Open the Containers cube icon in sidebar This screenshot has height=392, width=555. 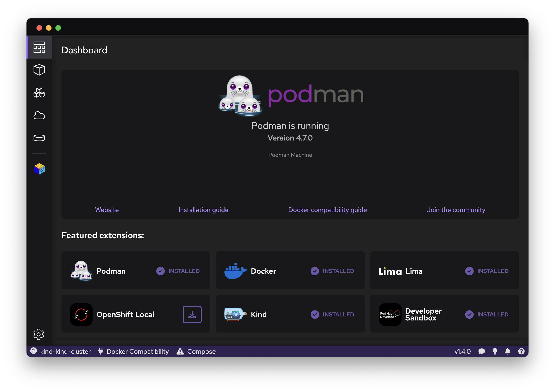[x=39, y=70]
